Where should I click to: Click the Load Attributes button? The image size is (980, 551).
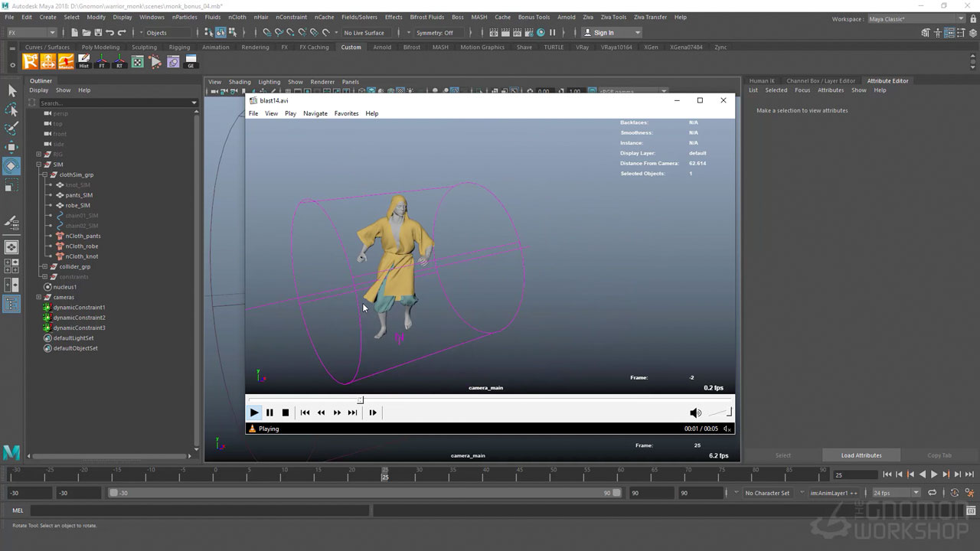(x=861, y=455)
